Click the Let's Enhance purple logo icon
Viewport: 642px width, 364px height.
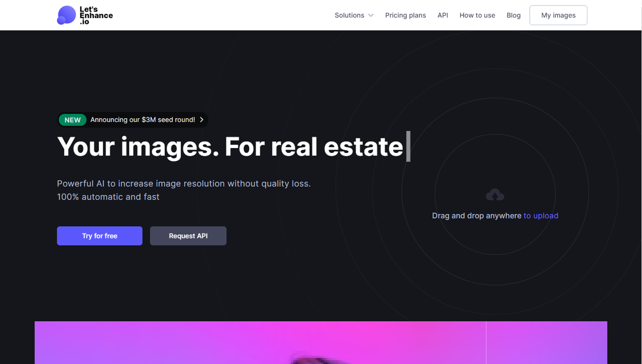pyautogui.click(x=66, y=15)
